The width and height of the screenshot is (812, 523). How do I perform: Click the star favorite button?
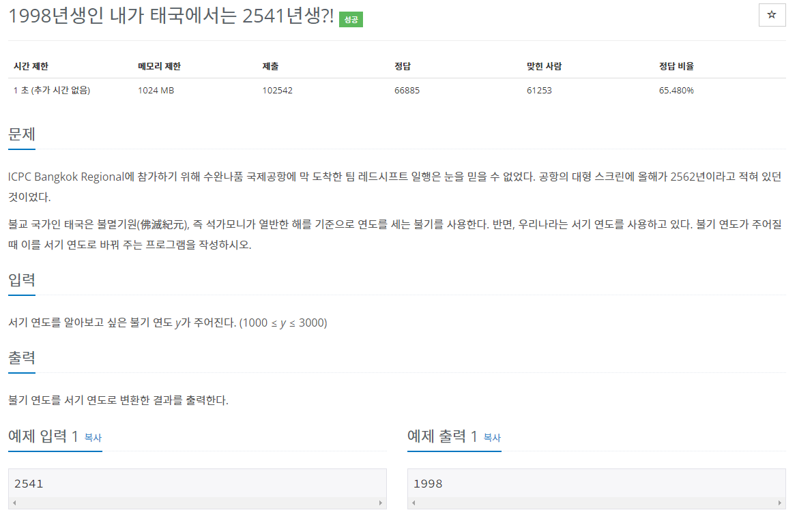point(772,15)
